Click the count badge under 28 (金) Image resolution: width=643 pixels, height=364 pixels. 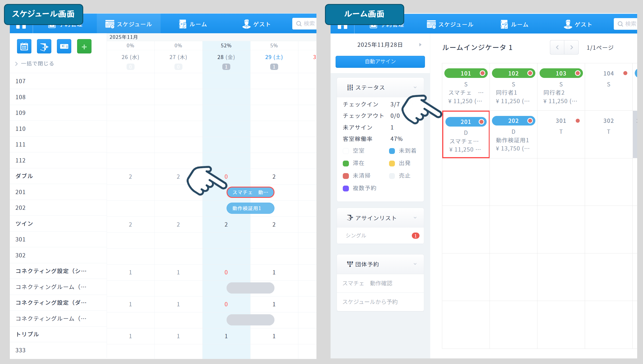(x=226, y=67)
